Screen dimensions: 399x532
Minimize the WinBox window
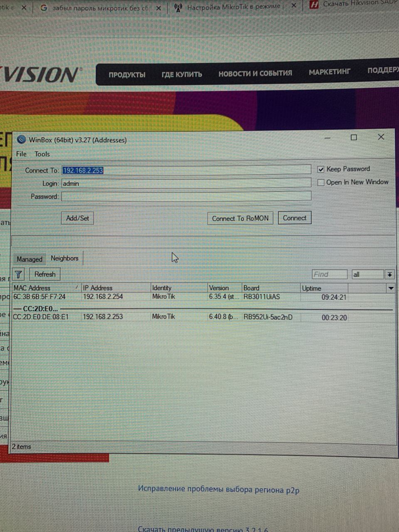coord(328,138)
